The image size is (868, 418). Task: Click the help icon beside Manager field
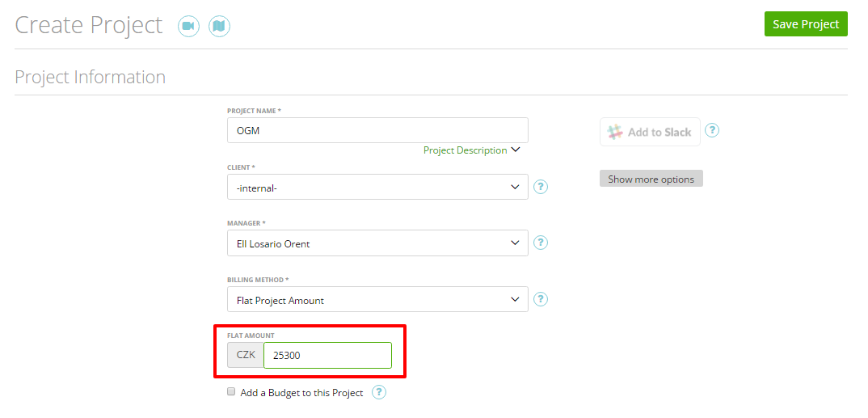pyautogui.click(x=541, y=243)
